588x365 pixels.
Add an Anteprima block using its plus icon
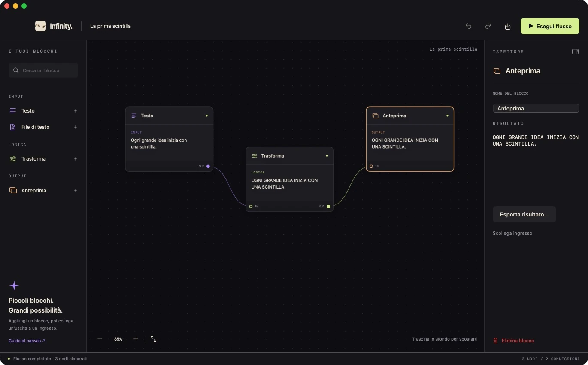click(76, 191)
